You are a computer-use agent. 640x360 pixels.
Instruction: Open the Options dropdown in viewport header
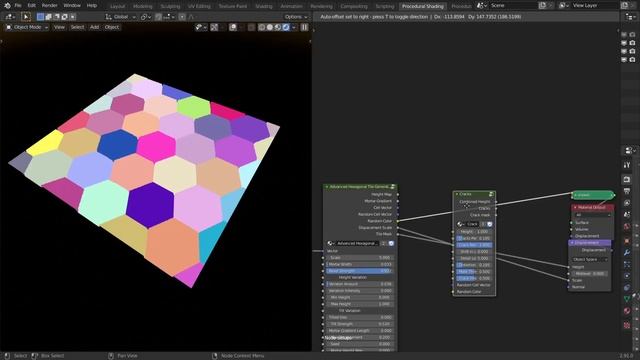coord(296,17)
